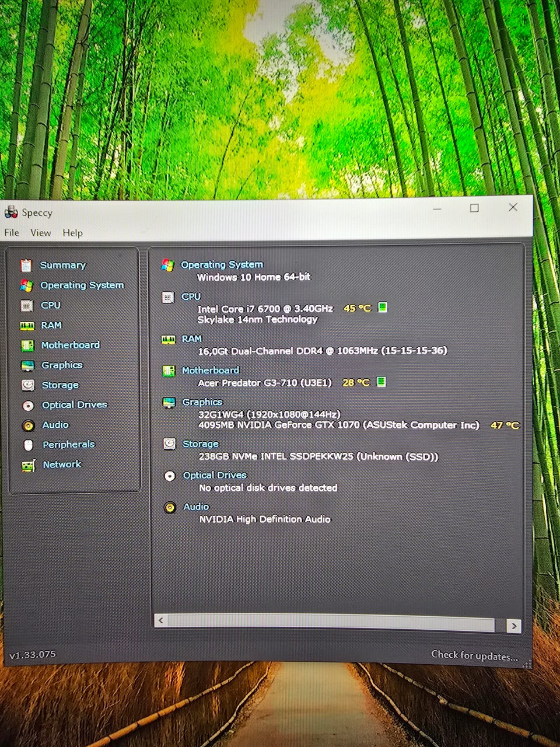This screenshot has height=747, width=560.
Task: Open the Motherboard sidebar entry
Action: coord(71,345)
